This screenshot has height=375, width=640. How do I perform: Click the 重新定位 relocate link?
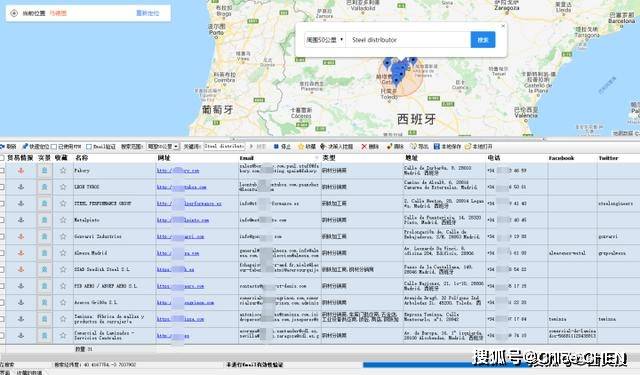pos(148,13)
